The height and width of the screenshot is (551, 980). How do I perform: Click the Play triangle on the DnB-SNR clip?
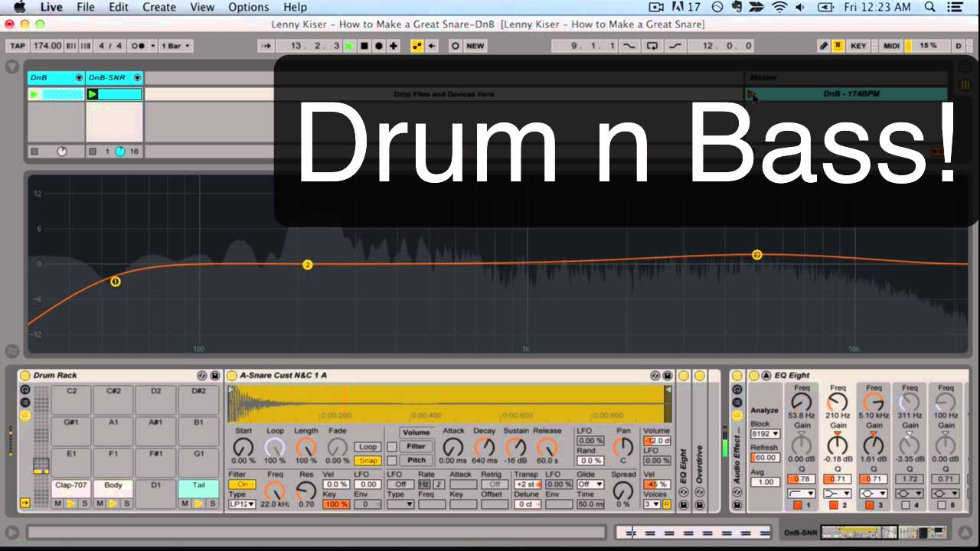(x=93, y=93)
